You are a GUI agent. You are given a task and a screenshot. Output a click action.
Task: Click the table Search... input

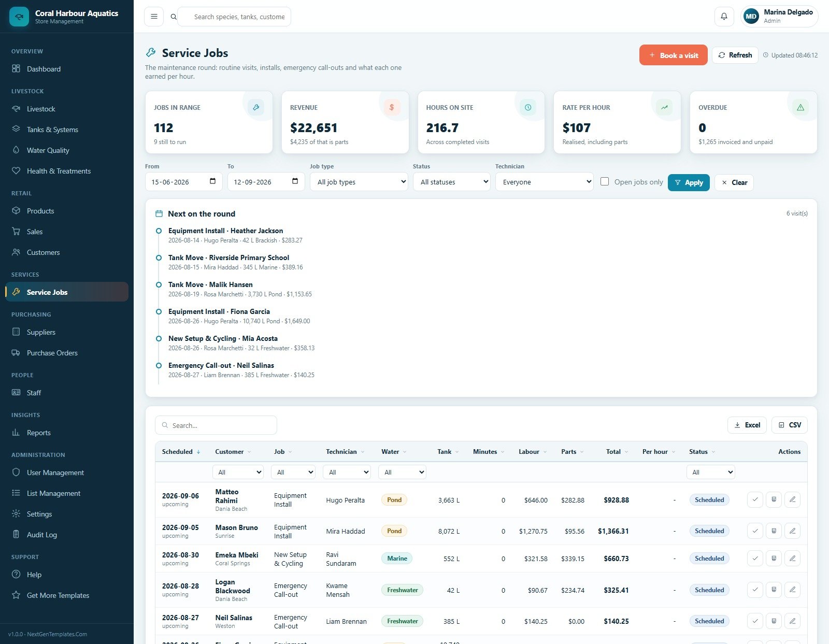[216, 425]
